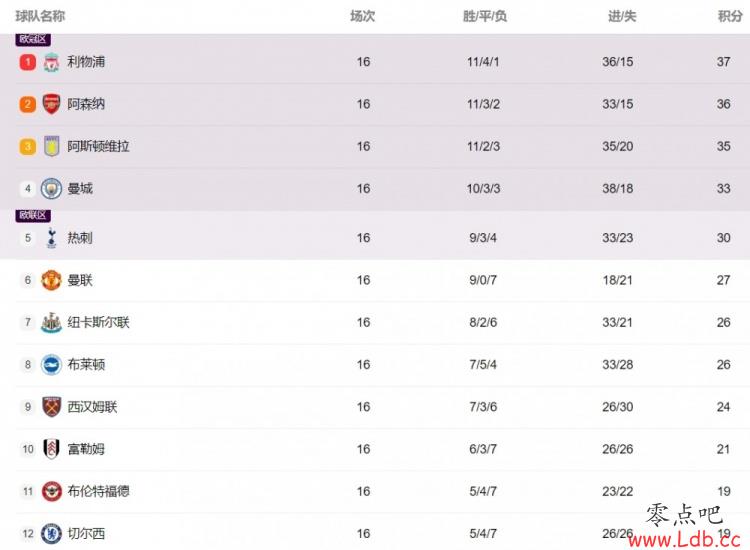The width and height of the screenshot is (750, 550).
Task: Click the Liverpool club crest icon
Action: (51, 62)
